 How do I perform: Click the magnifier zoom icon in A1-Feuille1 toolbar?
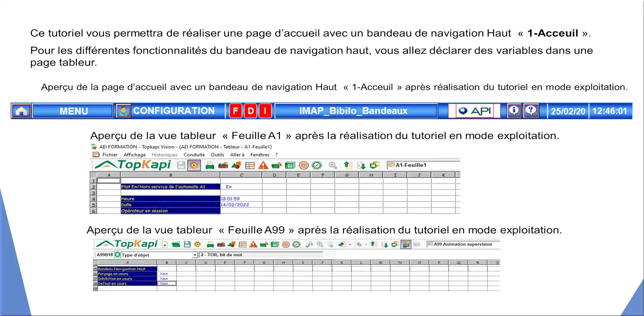(333, 165)
